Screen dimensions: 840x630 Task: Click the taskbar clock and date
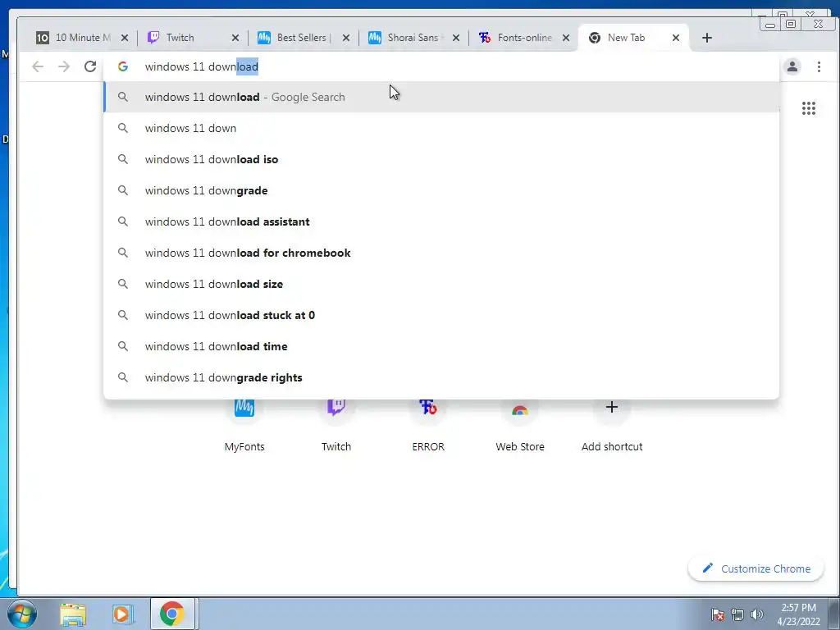point(798,614)
